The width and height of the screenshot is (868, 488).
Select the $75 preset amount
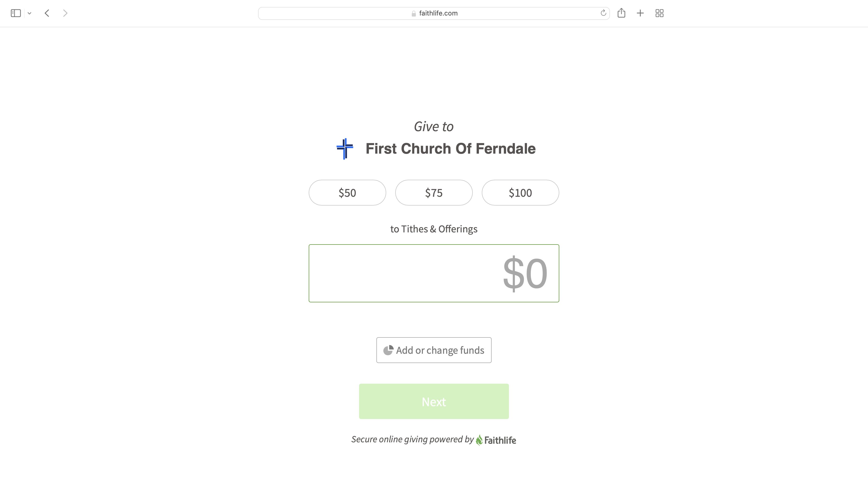click(x=434, y=193)
